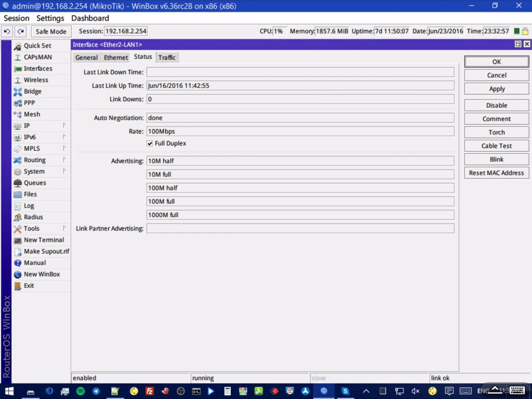Image resolution: width=532 pixels, height=399 pixels.
Task: Open Spotify from the taskbar
Action: click(x=81, y=391)
